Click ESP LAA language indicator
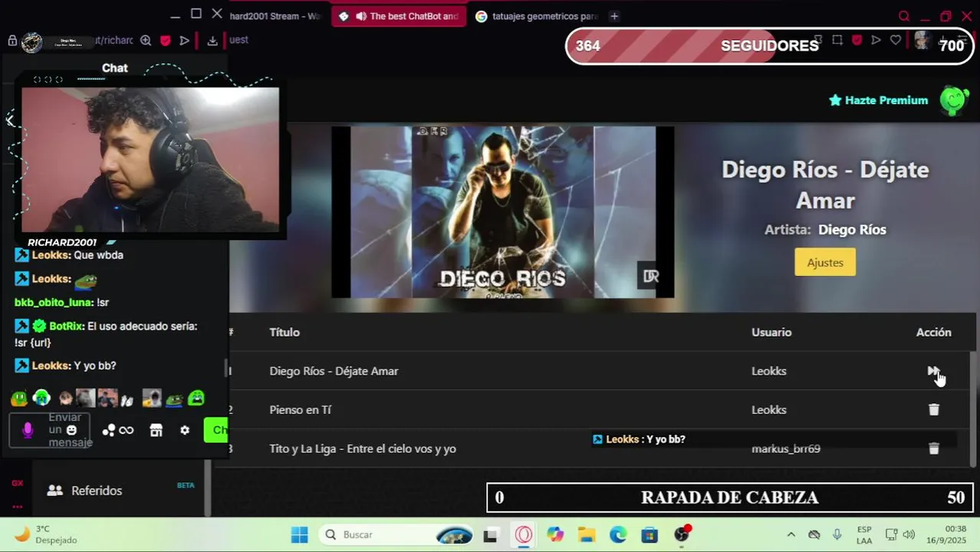 (x=864, y=534)
